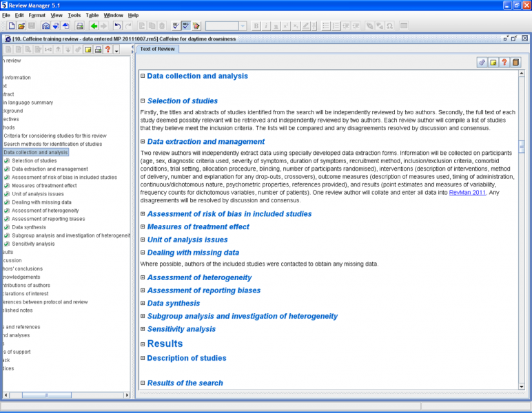The height and width of the screenshot is (413, 532).
Task: Expand the Assessment of heterogeneity section
Action: (143, 277)
